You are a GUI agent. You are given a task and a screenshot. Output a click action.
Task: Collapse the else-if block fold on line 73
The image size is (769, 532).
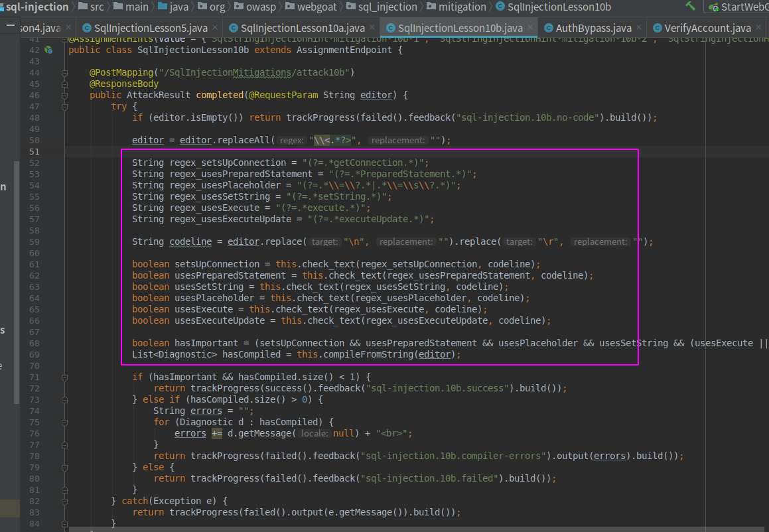coord(64,399)
